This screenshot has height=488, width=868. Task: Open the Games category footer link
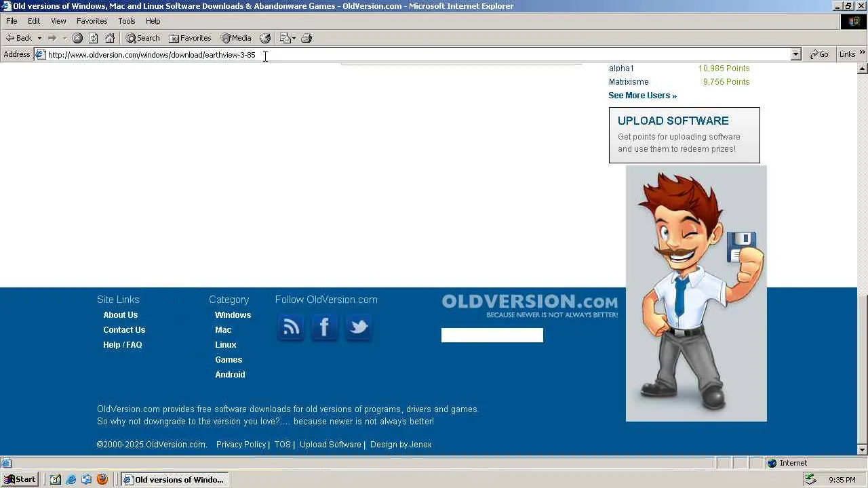tap(229, 360)
